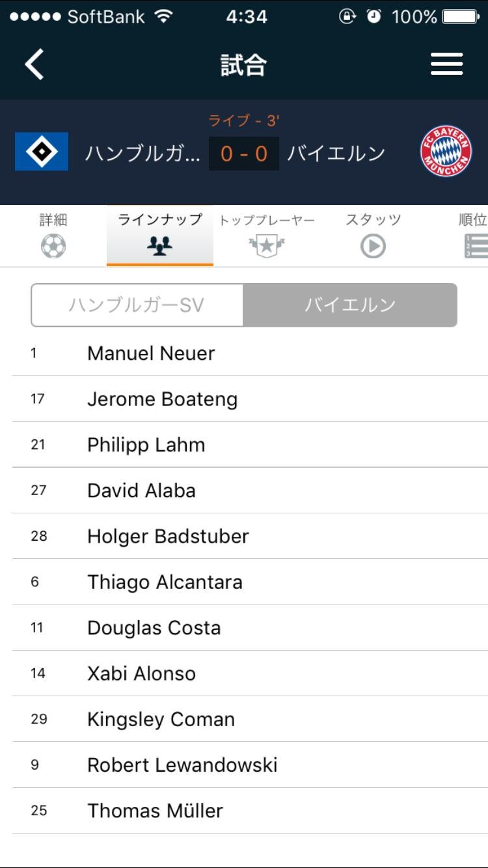The image size is (488, 868).
Task: Open the ラインナップ tab
Action: click(160, 220)
